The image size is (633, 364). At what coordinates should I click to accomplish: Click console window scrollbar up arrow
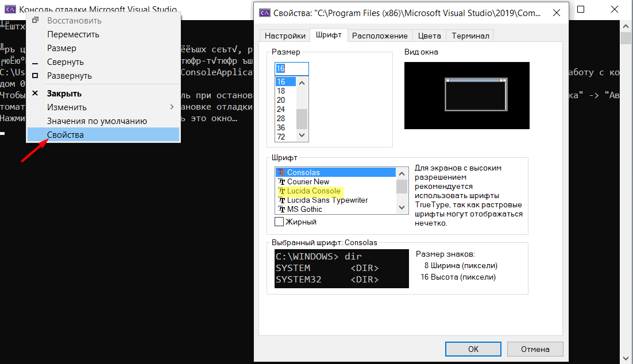tap(626, 26)
